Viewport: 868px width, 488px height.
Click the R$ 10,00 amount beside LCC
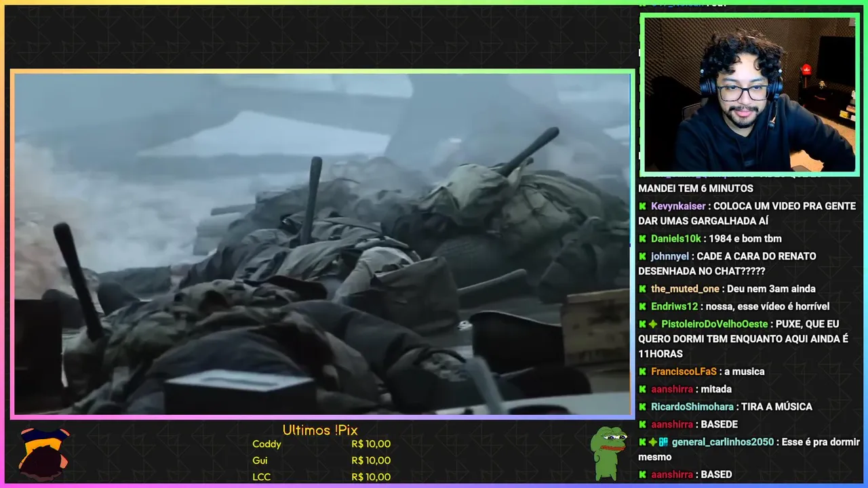(x=371, y=476)
